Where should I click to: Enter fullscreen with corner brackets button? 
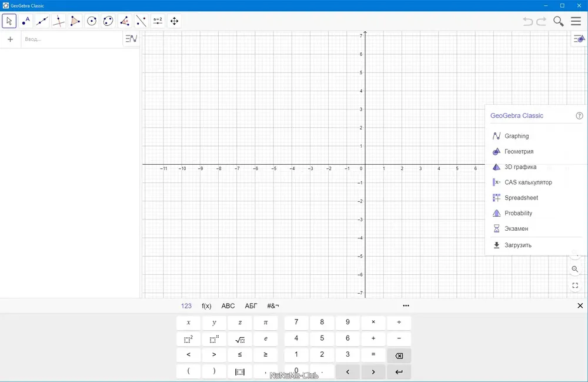[575, 285]
